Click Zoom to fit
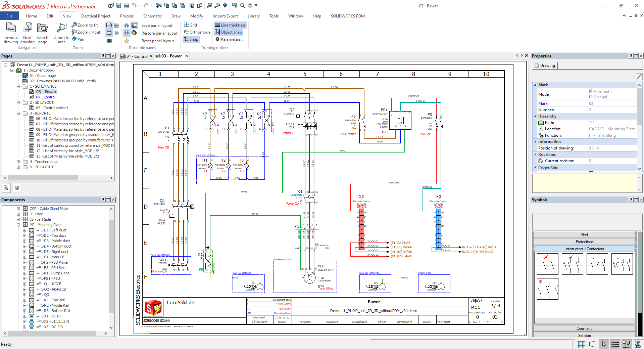This screenshot has width=644, height=349. (x=85, y=25)
